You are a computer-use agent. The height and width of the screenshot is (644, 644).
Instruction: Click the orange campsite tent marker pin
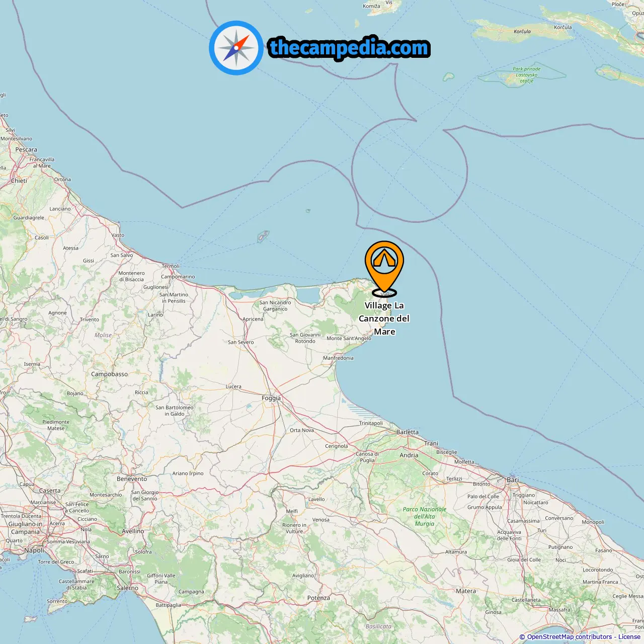tap(384, 268)
